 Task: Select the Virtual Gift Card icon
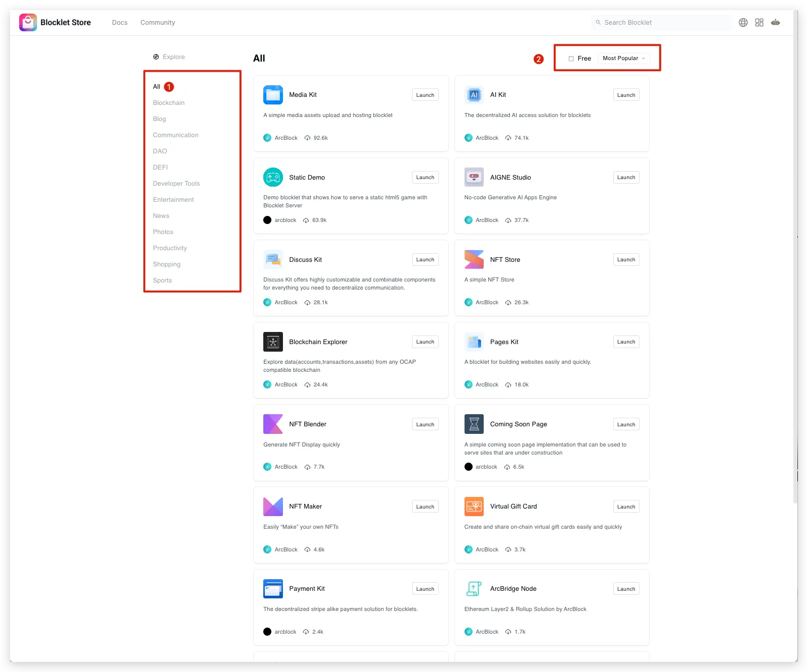(x=474, y=507)
